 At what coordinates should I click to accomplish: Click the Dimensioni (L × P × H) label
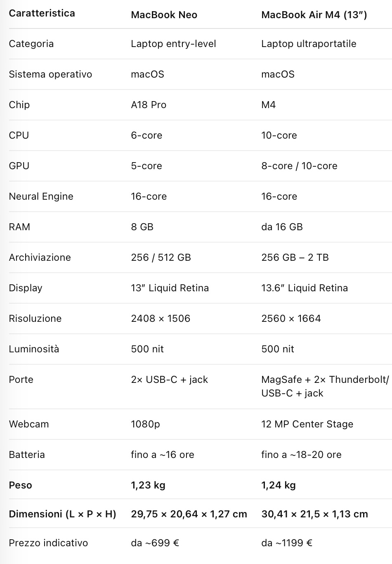[x=62, y=514]
